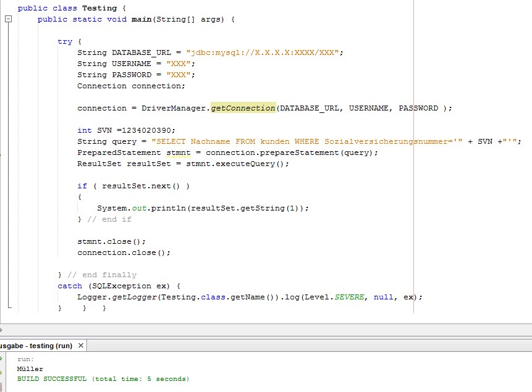
Task: Click the 'Connection connection;' declaration line
Action: [x=131, y=86]
